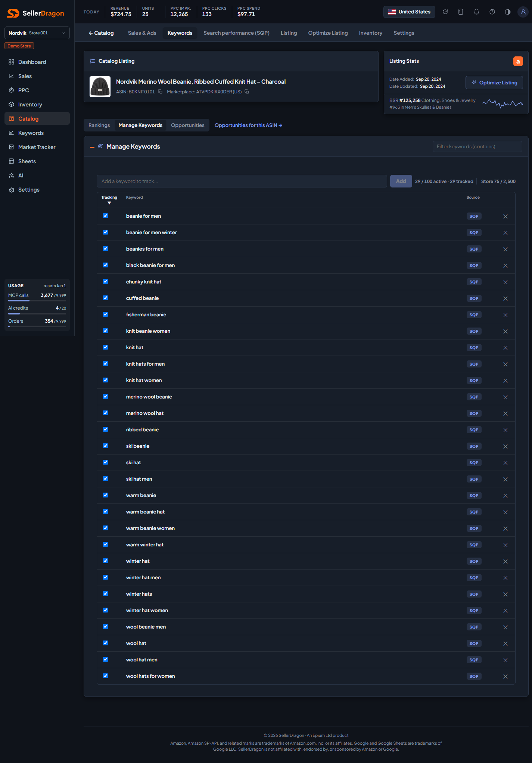Click the Add keyword button
This screenshot has width=532, height=763.
(401, 181)
